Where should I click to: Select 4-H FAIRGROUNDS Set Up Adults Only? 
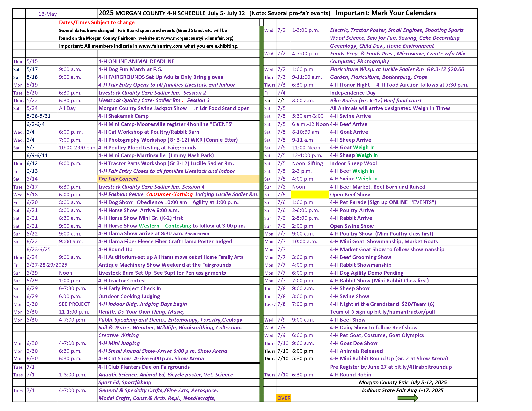pyautogui.click(x=161, y=77)
